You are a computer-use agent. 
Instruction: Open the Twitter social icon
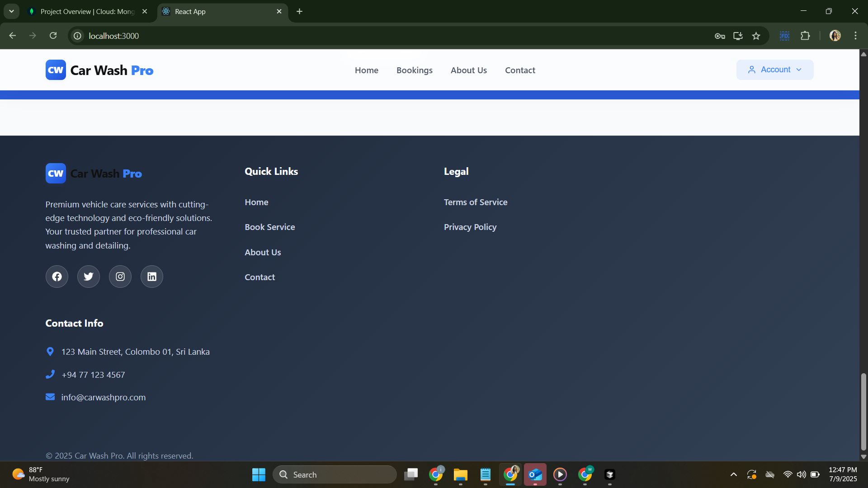tap(89, 277)
